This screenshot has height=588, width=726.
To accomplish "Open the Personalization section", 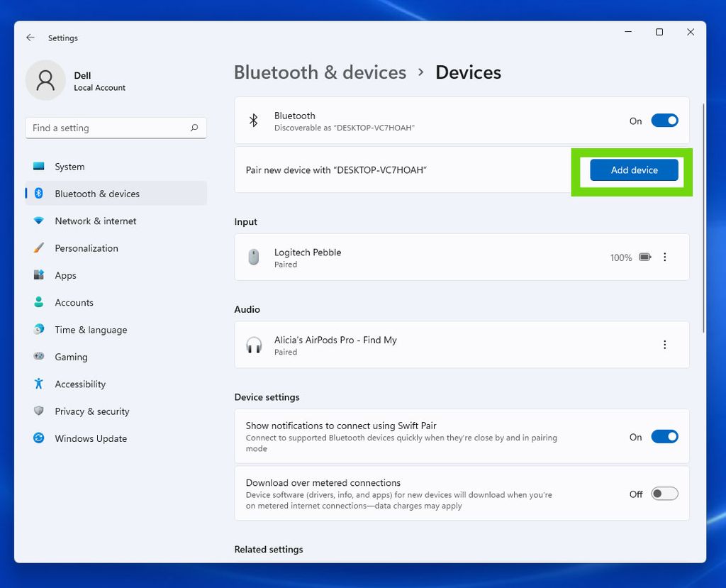I will coord(87,248).
